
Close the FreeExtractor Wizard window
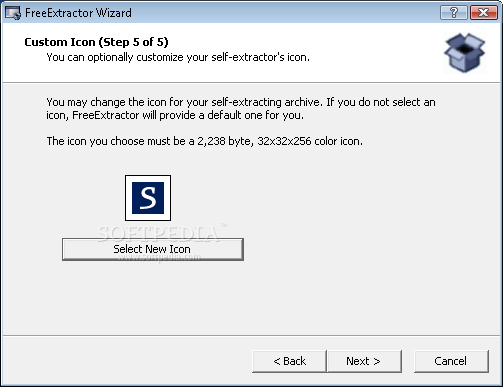pyautogui.click(x=484, y=13)
